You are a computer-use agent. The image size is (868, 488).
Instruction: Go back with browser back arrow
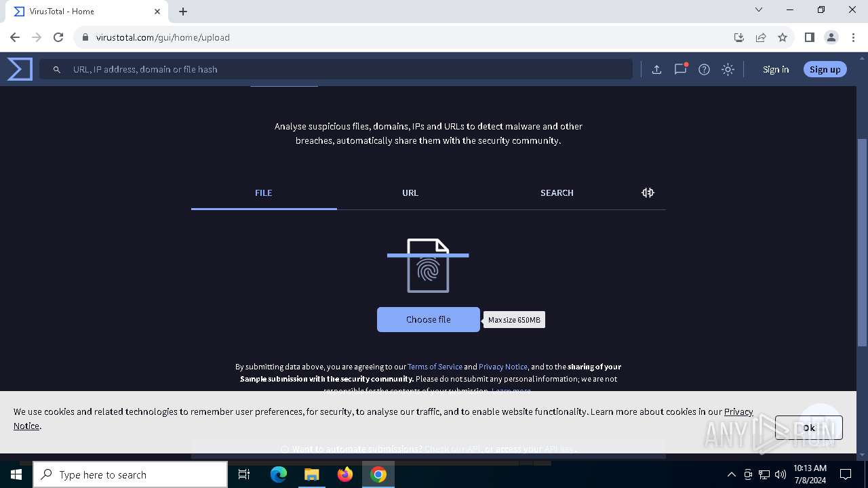[15, 37]
